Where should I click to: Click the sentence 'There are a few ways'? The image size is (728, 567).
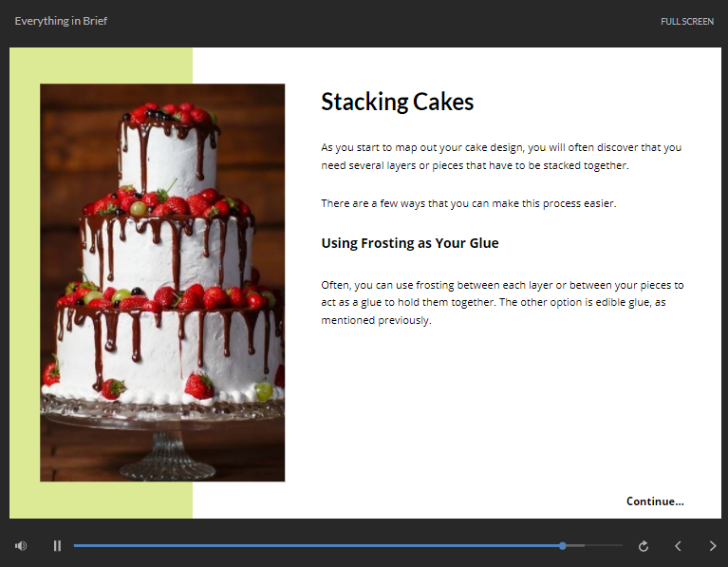[469, 203]
